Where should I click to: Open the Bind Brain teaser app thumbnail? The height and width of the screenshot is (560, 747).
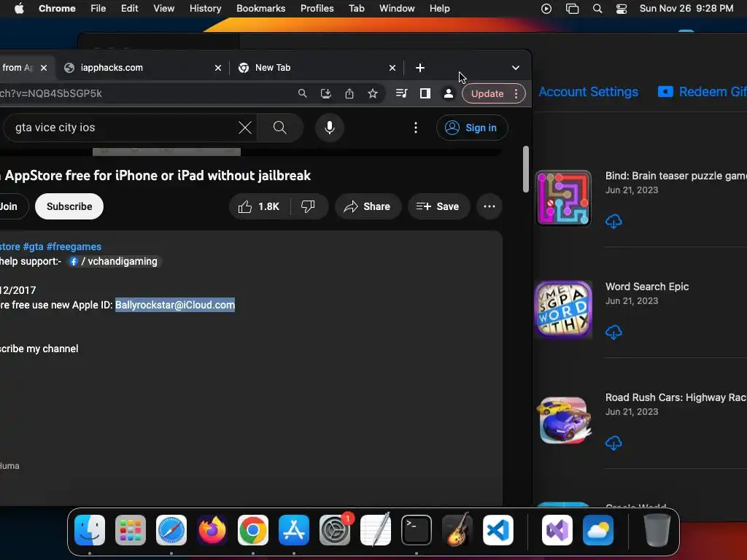563,198
